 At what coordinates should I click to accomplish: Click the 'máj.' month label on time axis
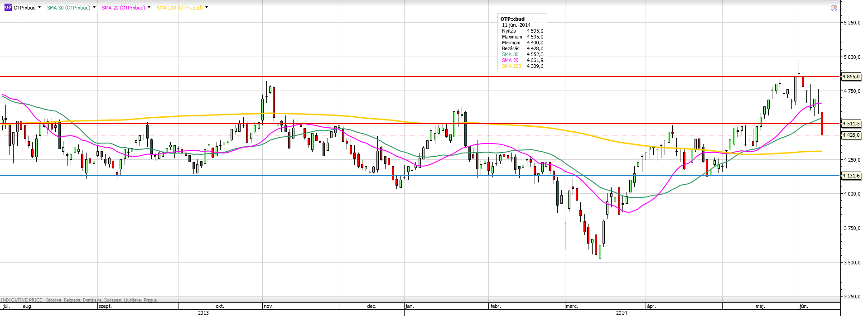tap(760, 306)
